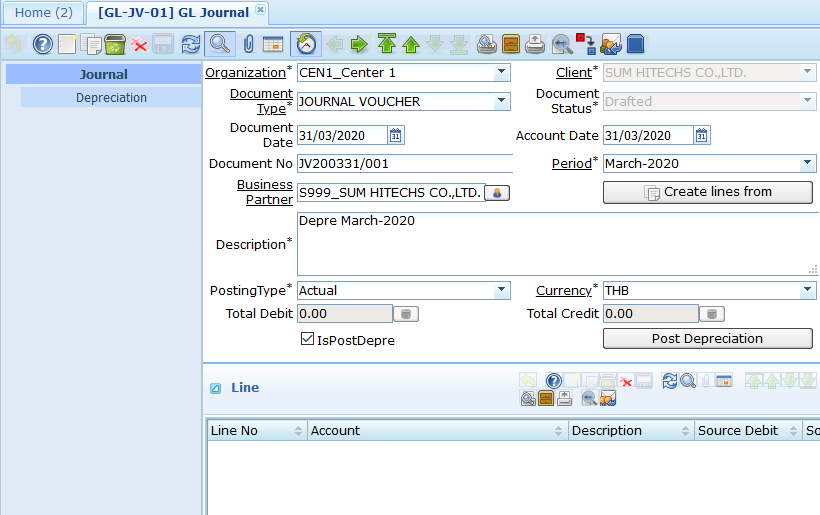Create a new record with the New icon

tap(67, 44)
